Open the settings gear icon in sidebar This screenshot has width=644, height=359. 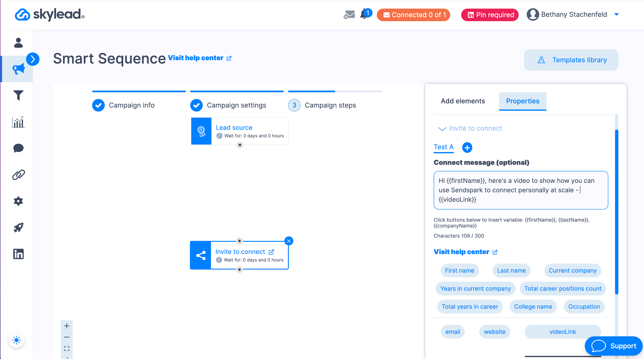[18, 201]
